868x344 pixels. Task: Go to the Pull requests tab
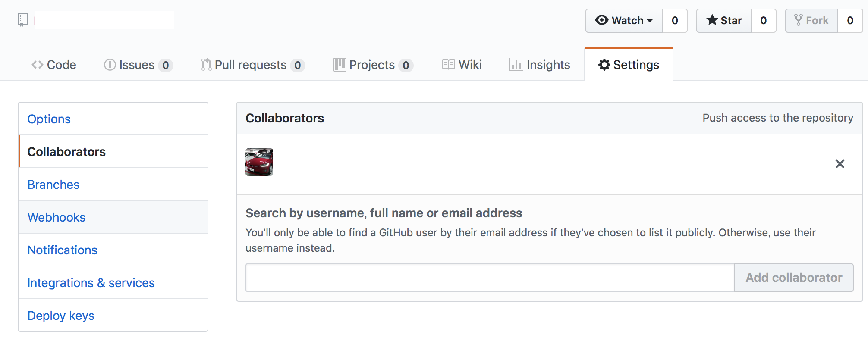[x=253, y=65]
